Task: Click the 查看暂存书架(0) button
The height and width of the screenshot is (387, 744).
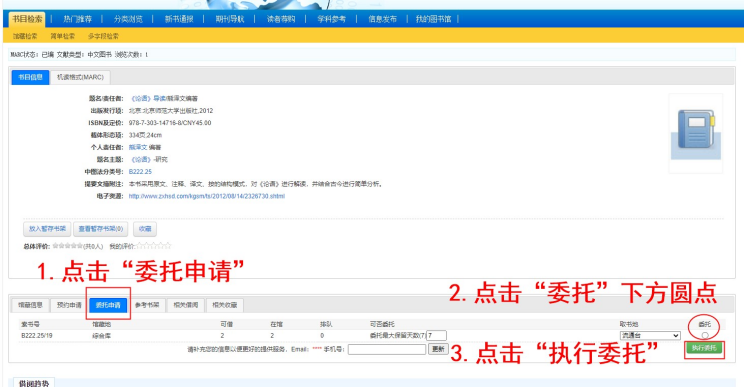Action: (x=101, y=229)
